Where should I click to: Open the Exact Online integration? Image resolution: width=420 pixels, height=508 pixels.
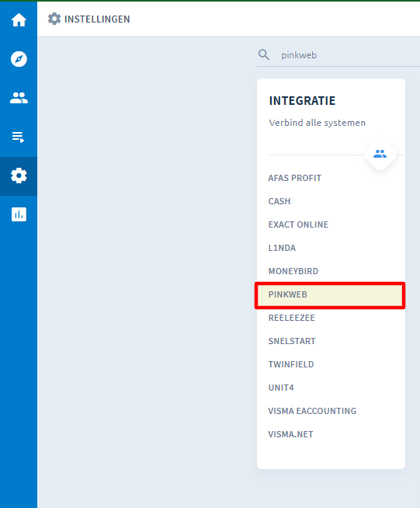tap(298, 224)
